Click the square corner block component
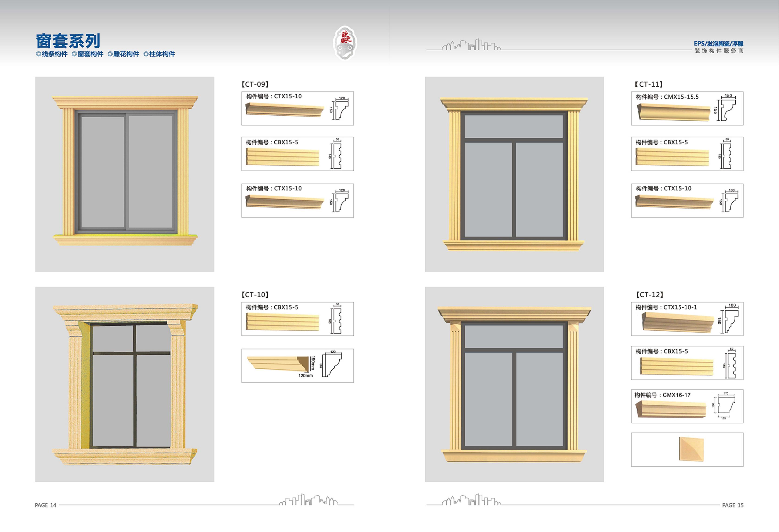The height and width of the screenshot is (532, 779). pos(691,449)
